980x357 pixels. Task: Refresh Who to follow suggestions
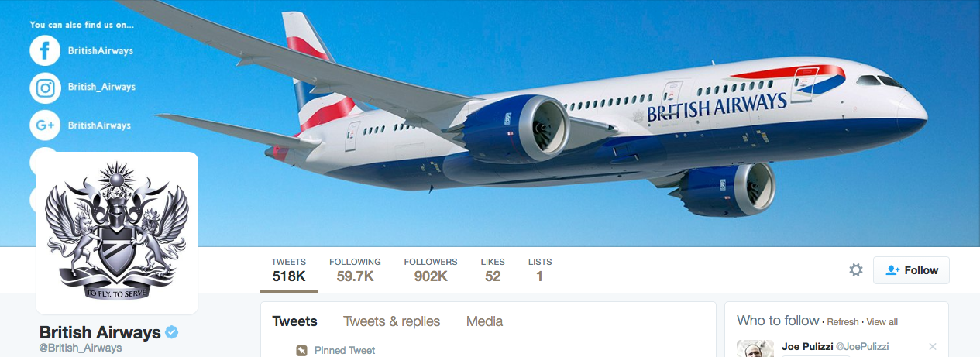[843, 322]
